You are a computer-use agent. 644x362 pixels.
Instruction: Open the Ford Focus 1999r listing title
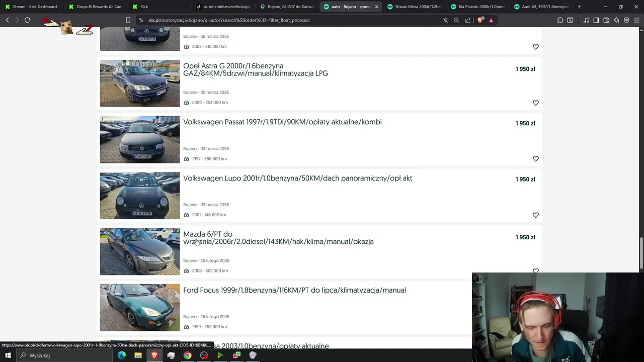[294, 290]
